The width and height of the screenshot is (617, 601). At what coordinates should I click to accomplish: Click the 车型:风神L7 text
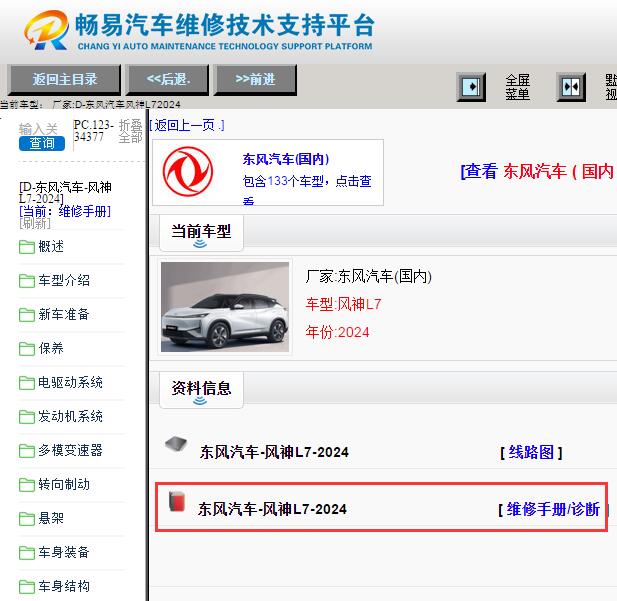click(344, 304)
